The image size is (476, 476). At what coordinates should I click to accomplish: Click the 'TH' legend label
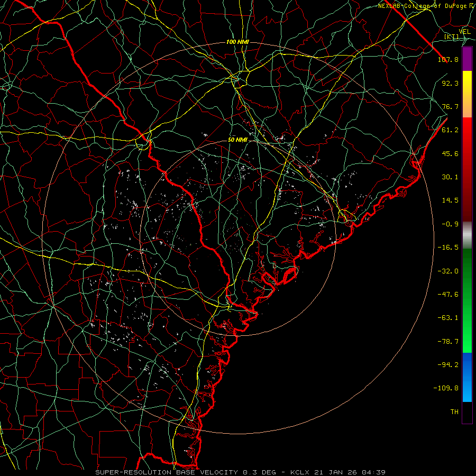454,412
